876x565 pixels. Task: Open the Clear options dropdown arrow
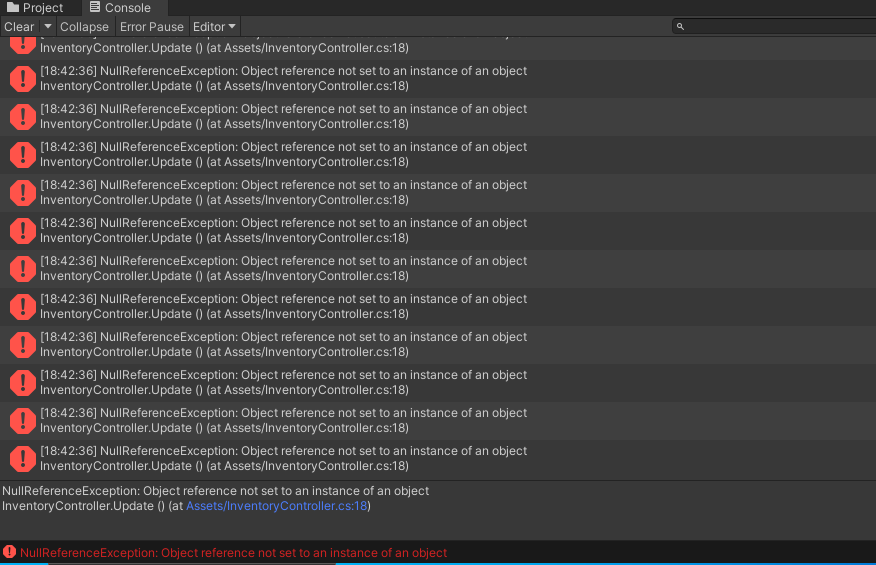(x=47, y=27)
